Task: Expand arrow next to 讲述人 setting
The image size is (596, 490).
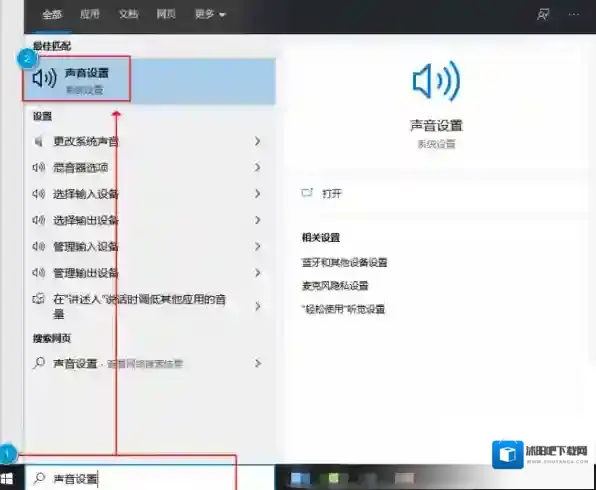Action: click(x=258, y=306)
